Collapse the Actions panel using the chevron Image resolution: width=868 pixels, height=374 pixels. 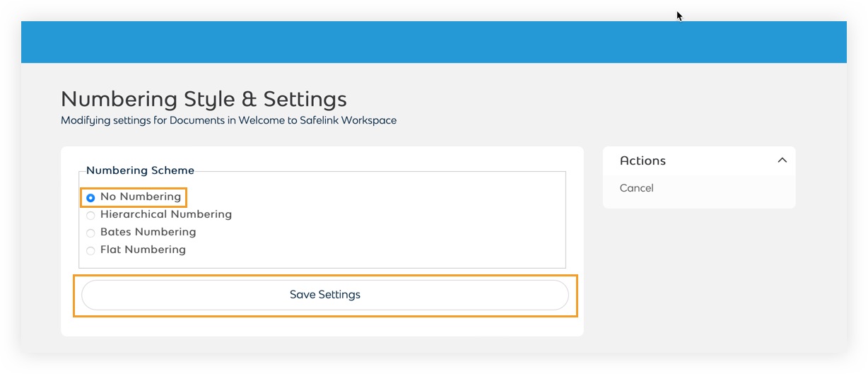(782, 160)
